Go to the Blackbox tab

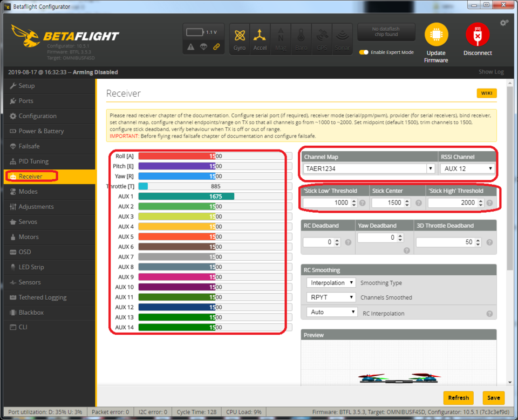(x=50, y=312)
